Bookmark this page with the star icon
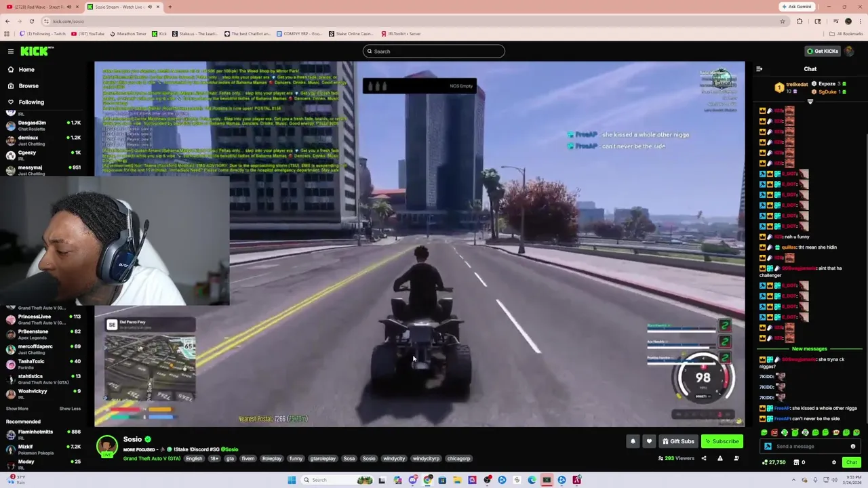The image size is (868, 488). [x=782, y=21]
